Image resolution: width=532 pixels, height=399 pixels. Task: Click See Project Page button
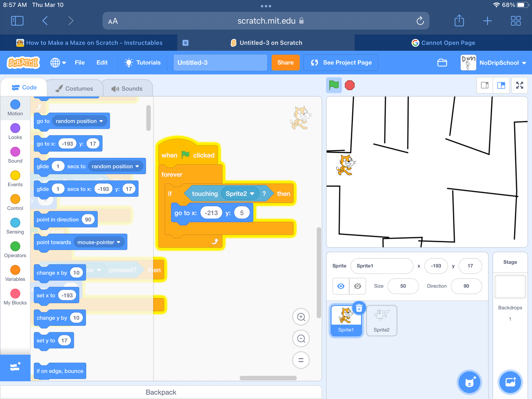pos(341,63)
